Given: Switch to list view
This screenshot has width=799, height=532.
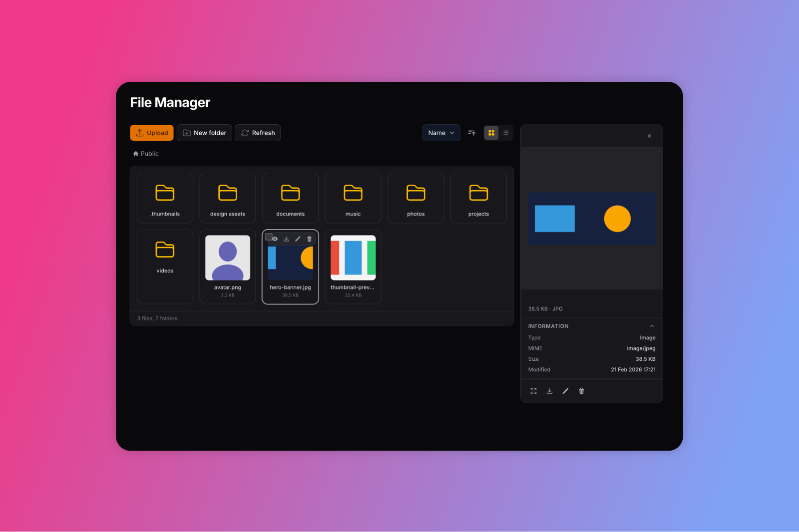Looking at the screenshot, I should (505, 133).
